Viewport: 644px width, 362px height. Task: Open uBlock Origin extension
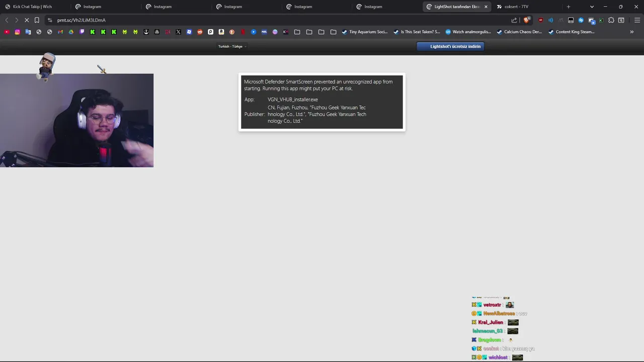[541, 20]
